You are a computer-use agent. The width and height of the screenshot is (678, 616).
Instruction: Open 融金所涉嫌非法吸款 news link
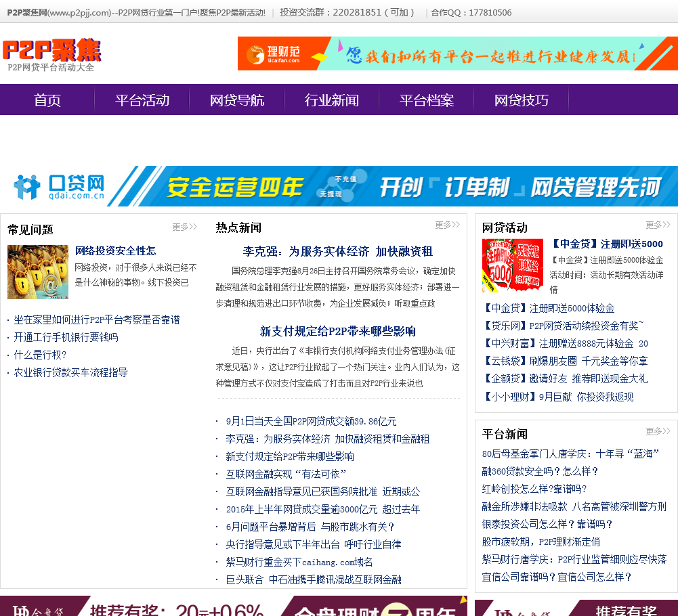574,506
